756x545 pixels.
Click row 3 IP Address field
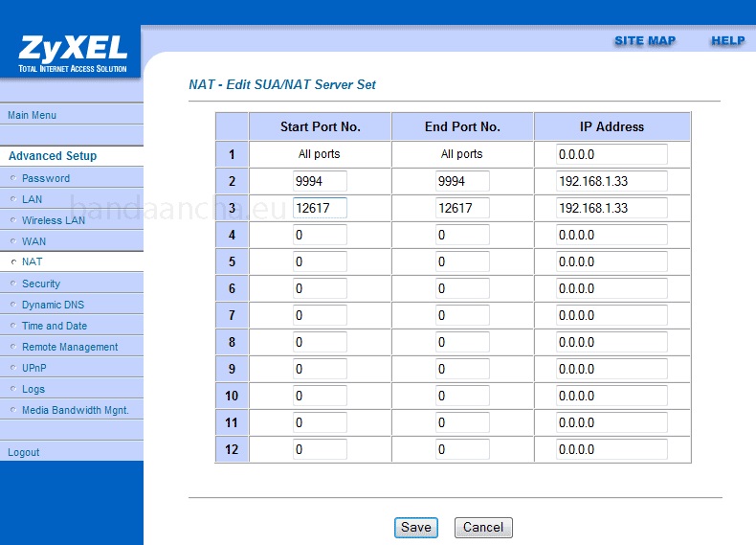click(x=611, y=208)
